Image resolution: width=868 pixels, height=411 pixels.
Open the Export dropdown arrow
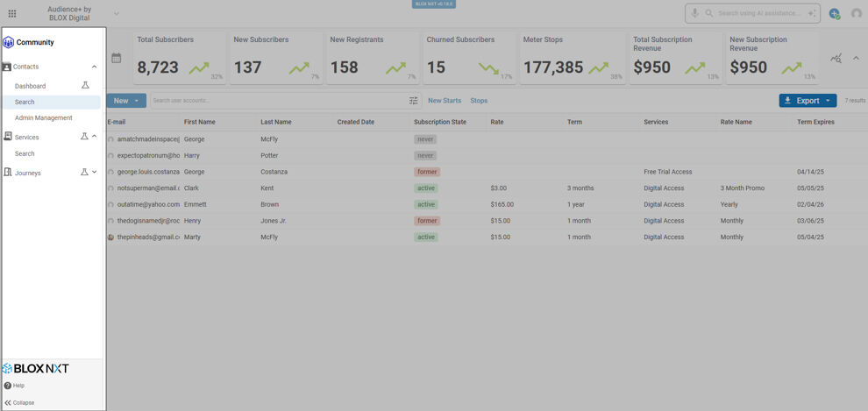point(828,101)
